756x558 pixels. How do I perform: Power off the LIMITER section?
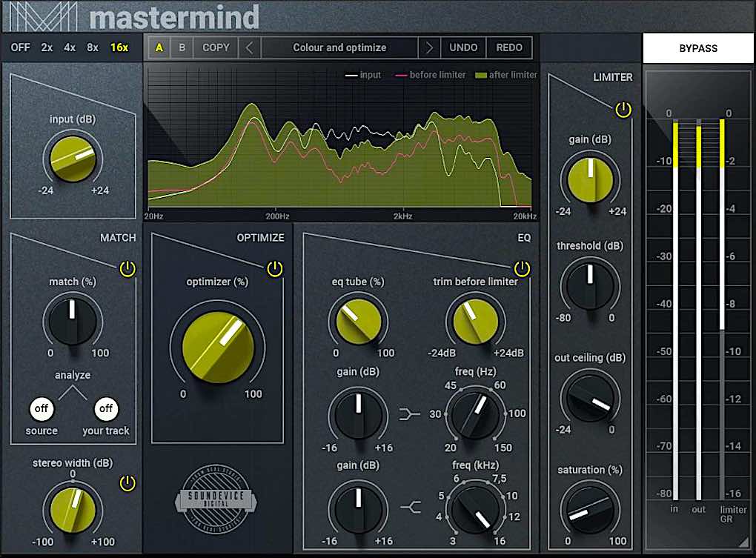pos(623,109)
